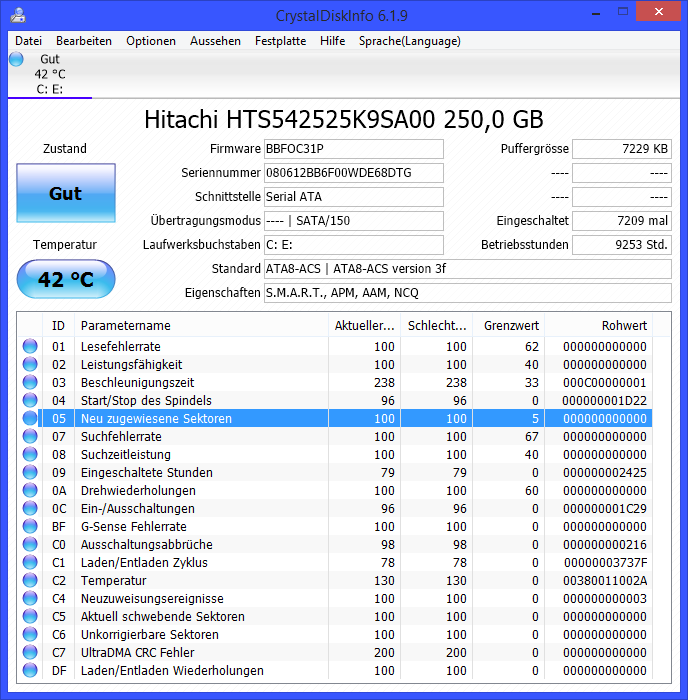Open the Bearbeiten menu

84,41
